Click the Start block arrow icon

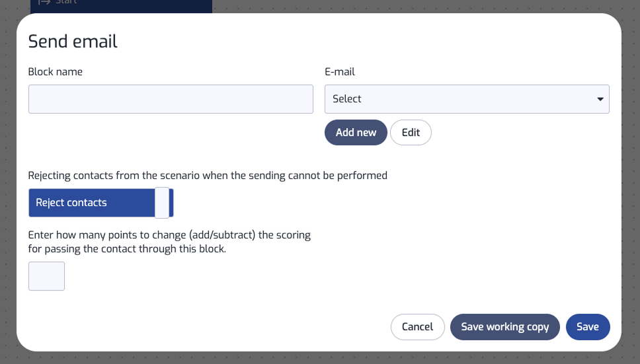tap(44, 3)
